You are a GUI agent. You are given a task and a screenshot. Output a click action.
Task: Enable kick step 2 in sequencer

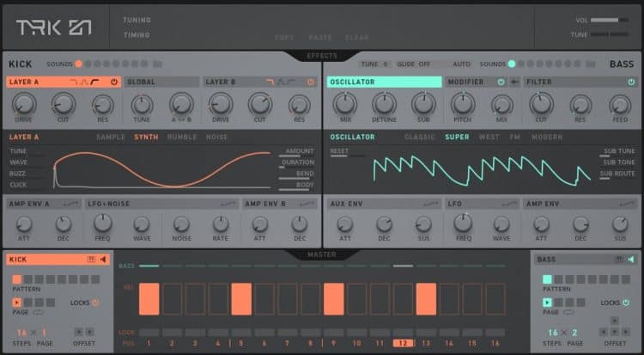(x=172, y=299)
